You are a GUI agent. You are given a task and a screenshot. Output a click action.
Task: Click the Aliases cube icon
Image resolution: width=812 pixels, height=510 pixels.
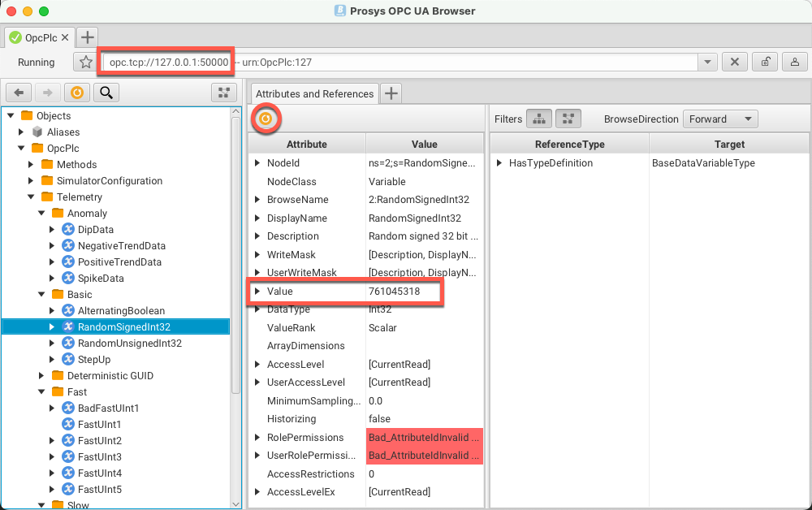pyautogui.click(x=37, y=132)
